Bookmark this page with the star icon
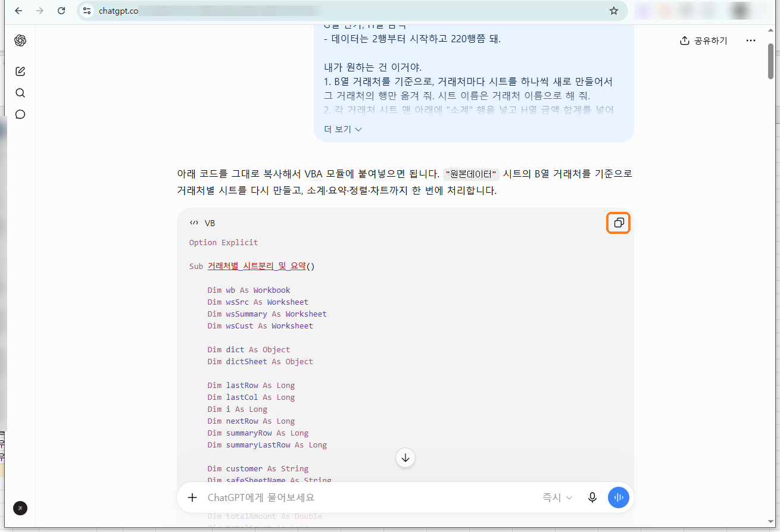Screen dimensions: 780x532 (614, 11)
